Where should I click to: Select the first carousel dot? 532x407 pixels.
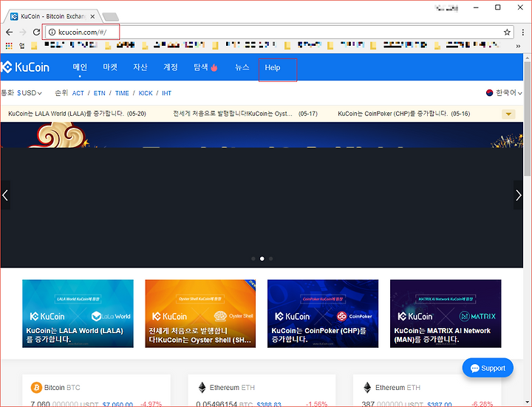pyautogui.click(x=253, y=259)
